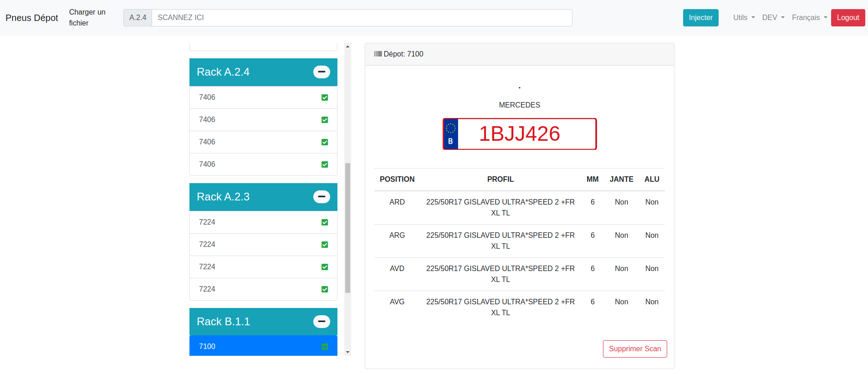Click the rack list scrollbar thumb
The image size is (868, 374).
pyautogui.click(x=348, y=228)
